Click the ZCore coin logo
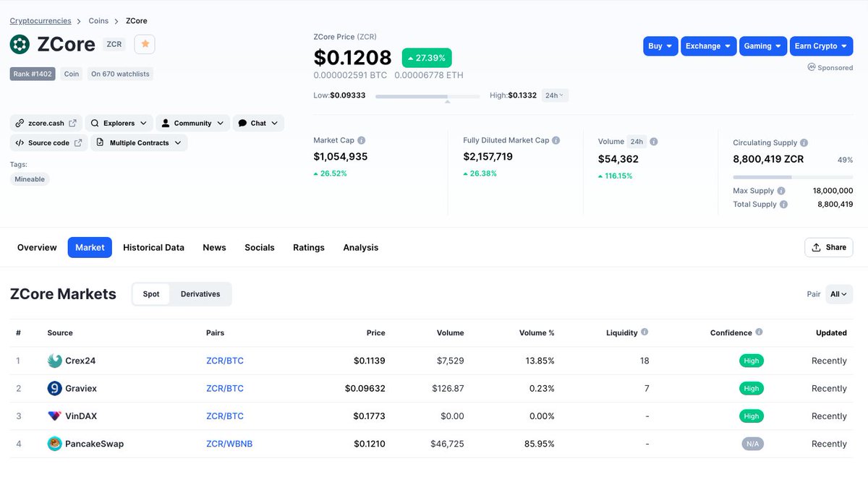The height and width of the screenshot is (477, 868). point(20,44)
